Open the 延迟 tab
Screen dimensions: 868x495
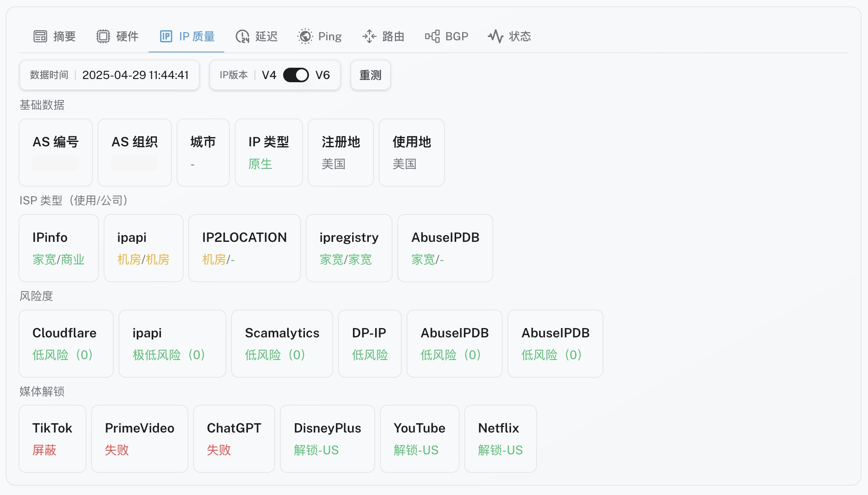pyautogui.click(x=266, y=36)
